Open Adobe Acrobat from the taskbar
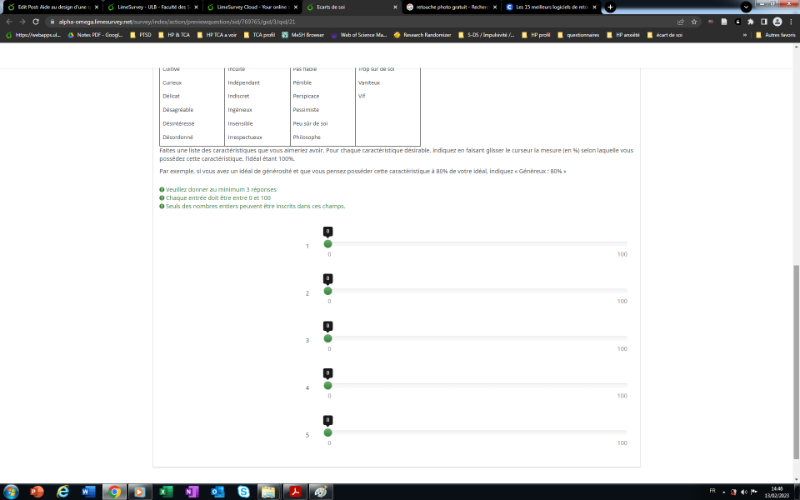Viewport: 800px width, 500px height. pos(296,491)
